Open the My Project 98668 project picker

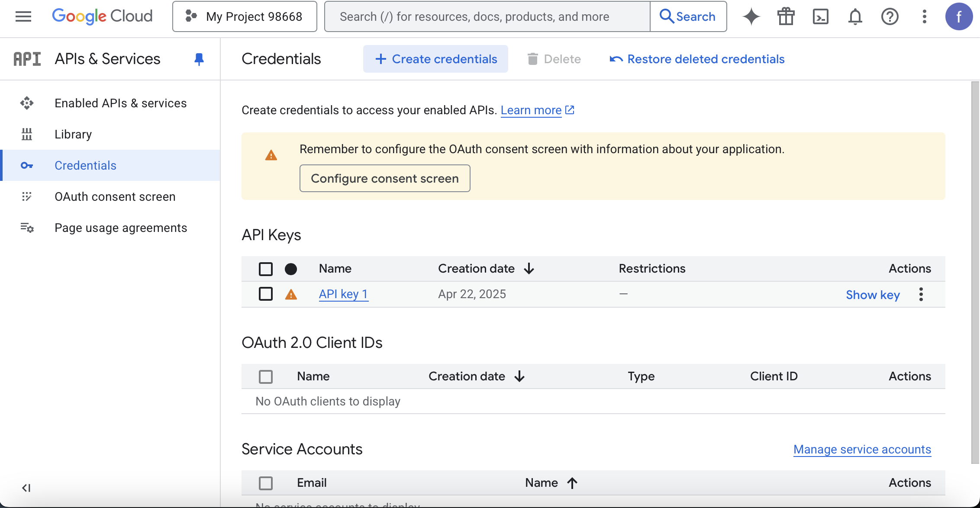245,16
